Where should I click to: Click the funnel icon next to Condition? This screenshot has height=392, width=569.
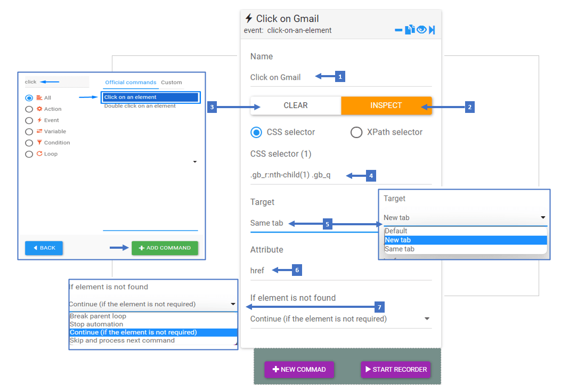(39, 143)
